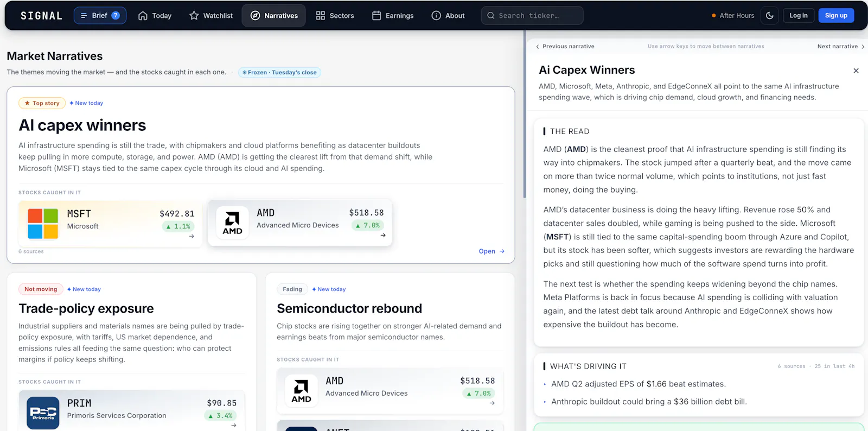Click the PRIM card arrow icon
This screenshot has width=868, height=431.
(x=234, y=425)
